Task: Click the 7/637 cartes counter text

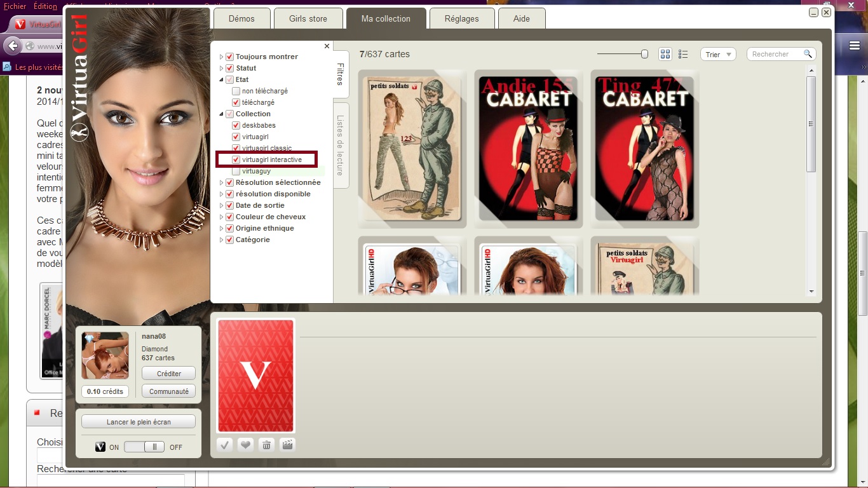Action: (x=384, y=54)
